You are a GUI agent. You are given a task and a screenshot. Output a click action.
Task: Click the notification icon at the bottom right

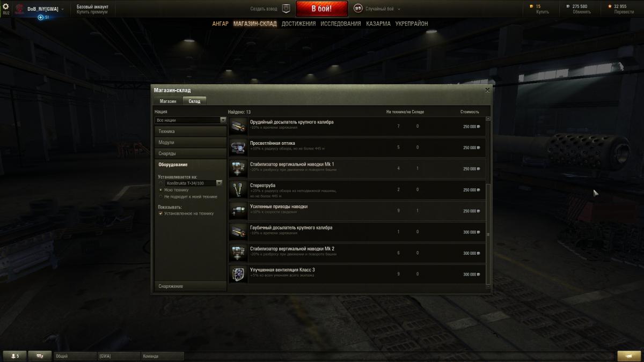tap(629, 356)
